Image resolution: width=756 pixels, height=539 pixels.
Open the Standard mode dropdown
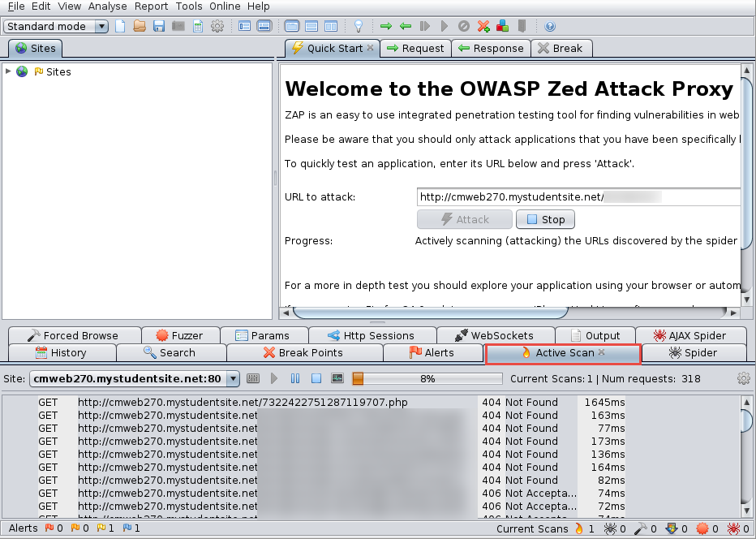[56, 26]
